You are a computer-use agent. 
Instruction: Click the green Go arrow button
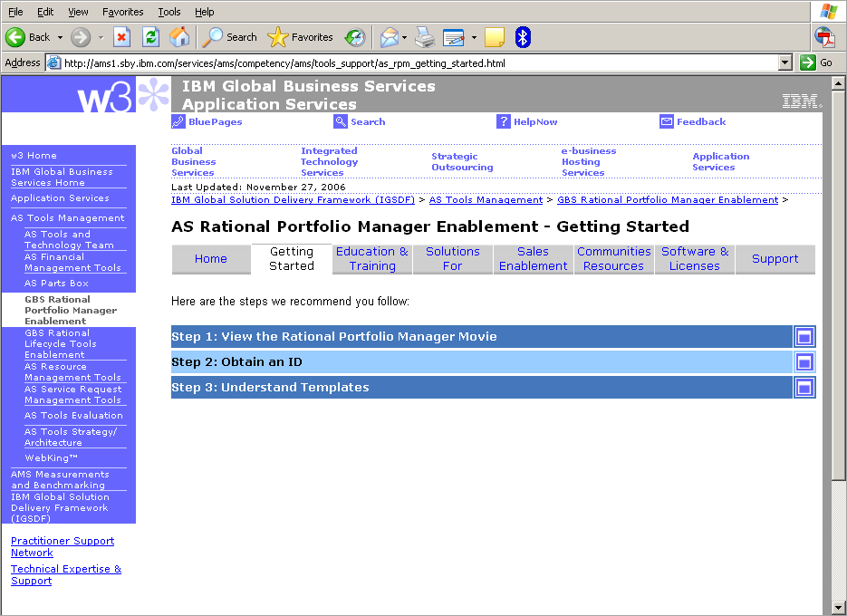807,63
